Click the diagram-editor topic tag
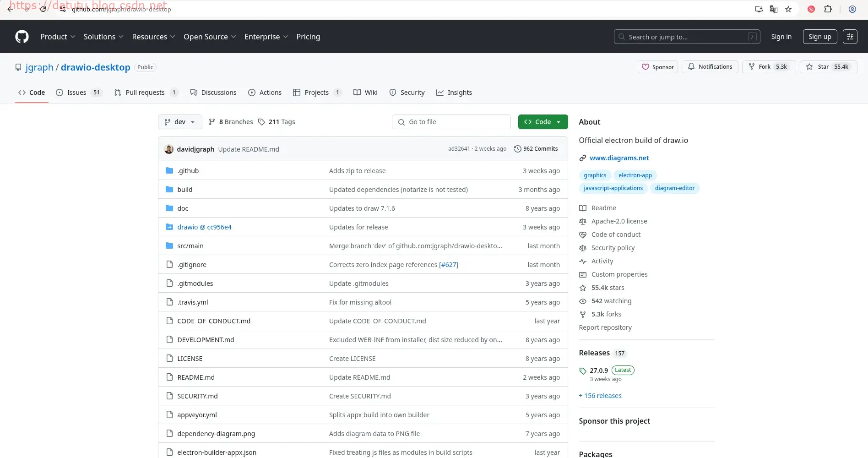 pos(675,188)
